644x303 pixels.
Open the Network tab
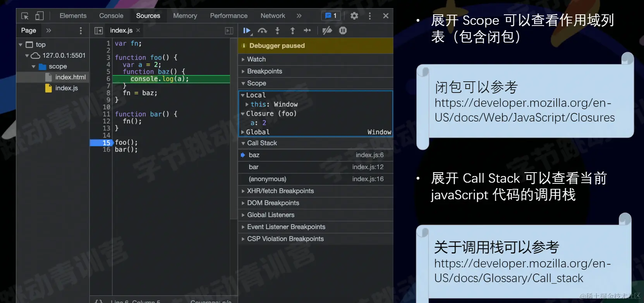[273, 16]
